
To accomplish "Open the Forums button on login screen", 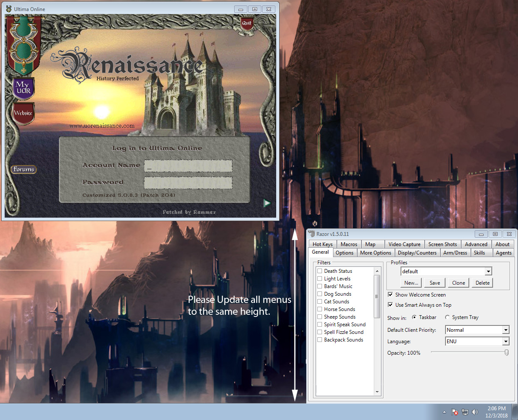I will coord(24,169).
